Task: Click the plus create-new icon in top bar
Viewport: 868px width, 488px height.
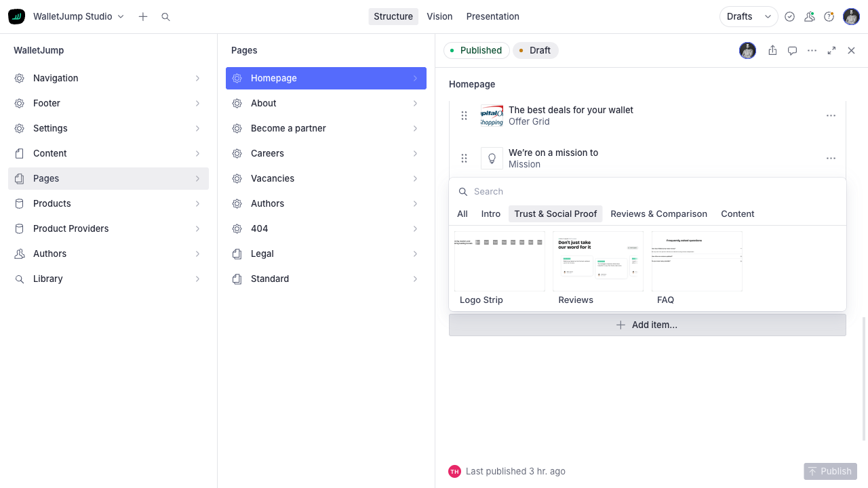Action: 143,16
